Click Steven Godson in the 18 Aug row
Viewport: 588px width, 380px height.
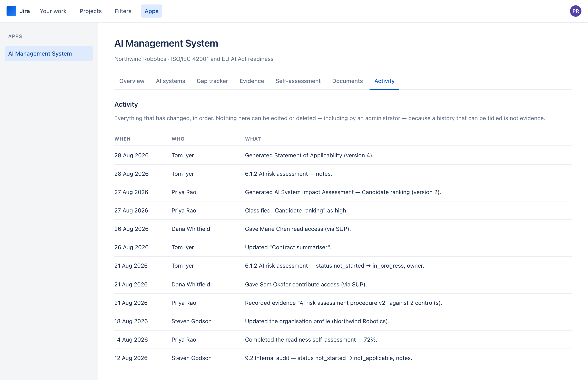192,321
